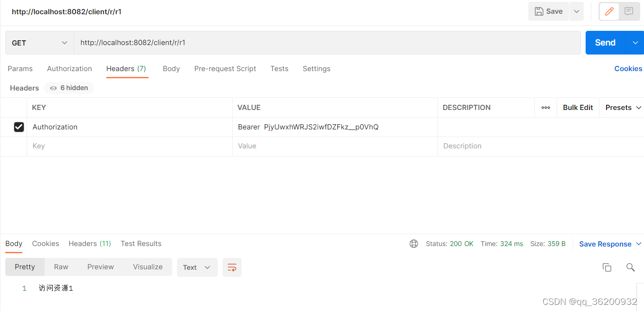Click the empty Value input field
Viewport: 644px width, 311px height.
[335, 146]
